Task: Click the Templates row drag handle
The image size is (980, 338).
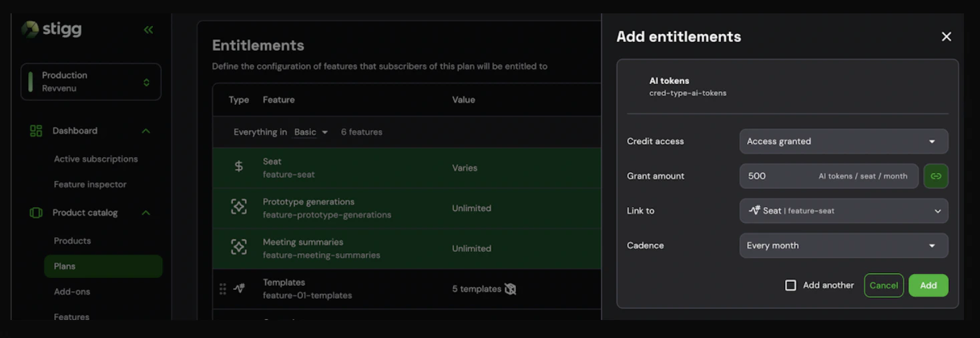Action: 223,289
